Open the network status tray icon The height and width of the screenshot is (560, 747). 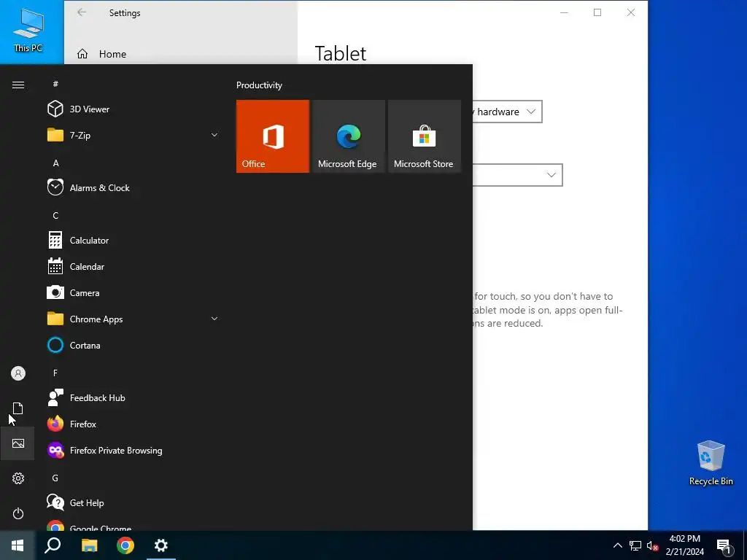(635, 545)
